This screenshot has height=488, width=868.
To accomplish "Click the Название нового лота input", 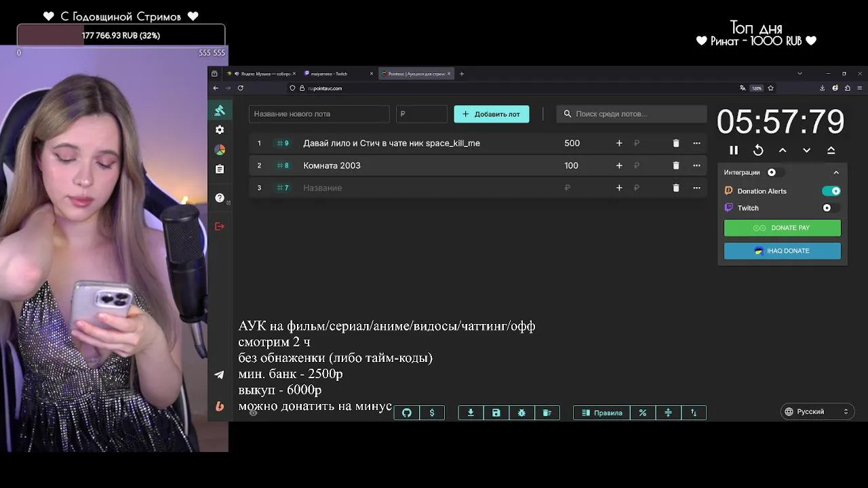I will (319, 114).
